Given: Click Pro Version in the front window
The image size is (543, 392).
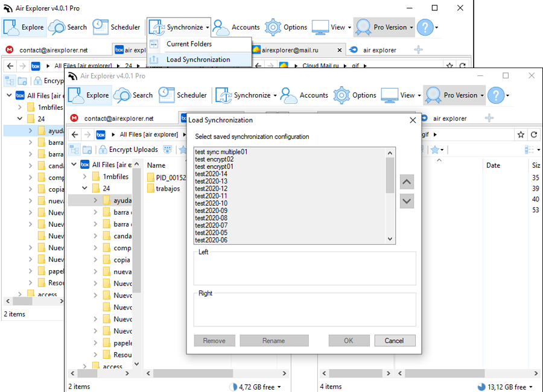Looking at the screenshot, I should point(454,95).
